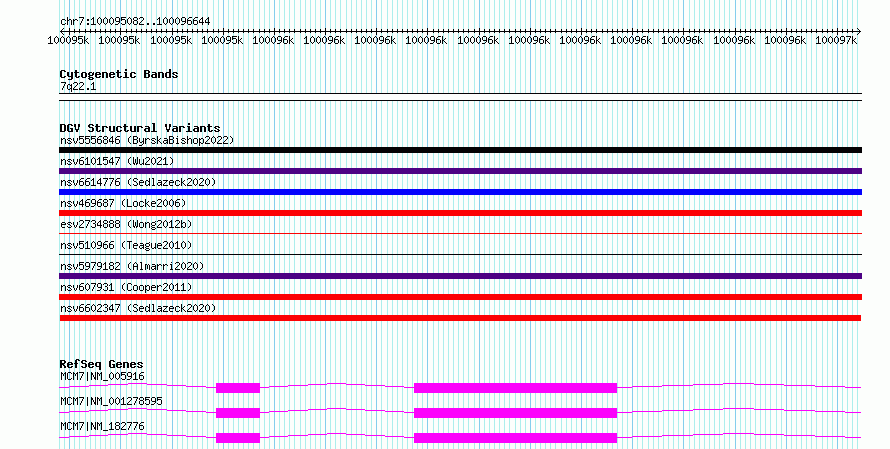Click variant label nsv469687 (Locke2006)

point(123,203)
